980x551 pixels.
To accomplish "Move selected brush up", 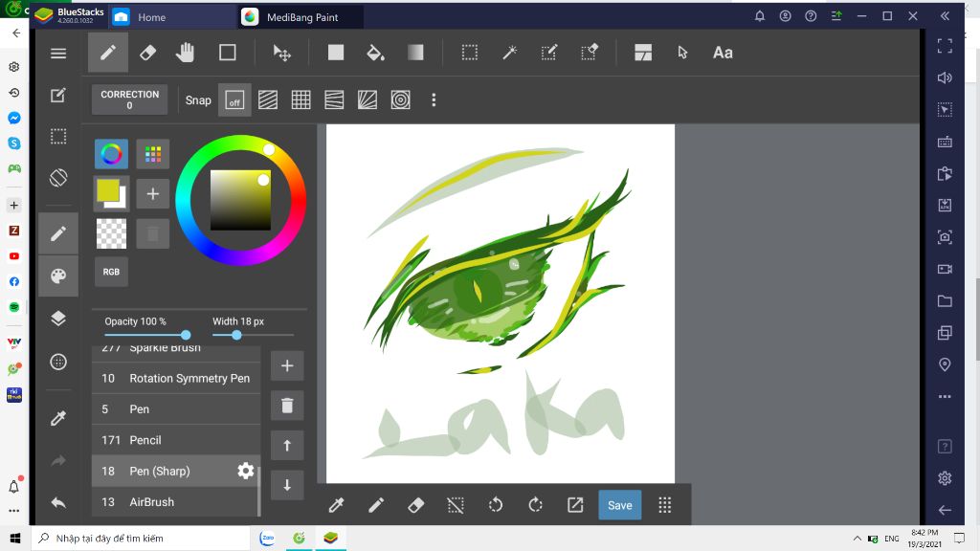I will click(287, 446).
